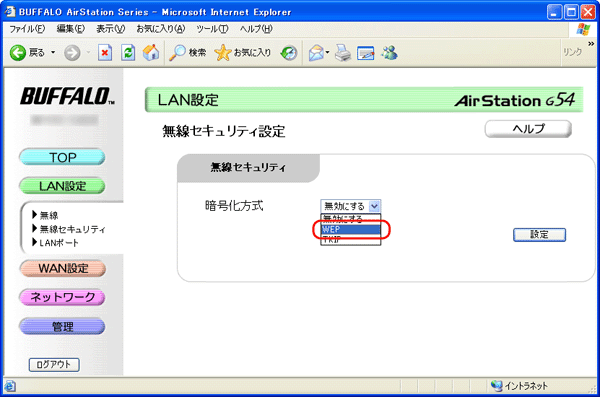
Task: Collapse the 暗号化方式 dropdown arrow
Action: pos(374,206)
